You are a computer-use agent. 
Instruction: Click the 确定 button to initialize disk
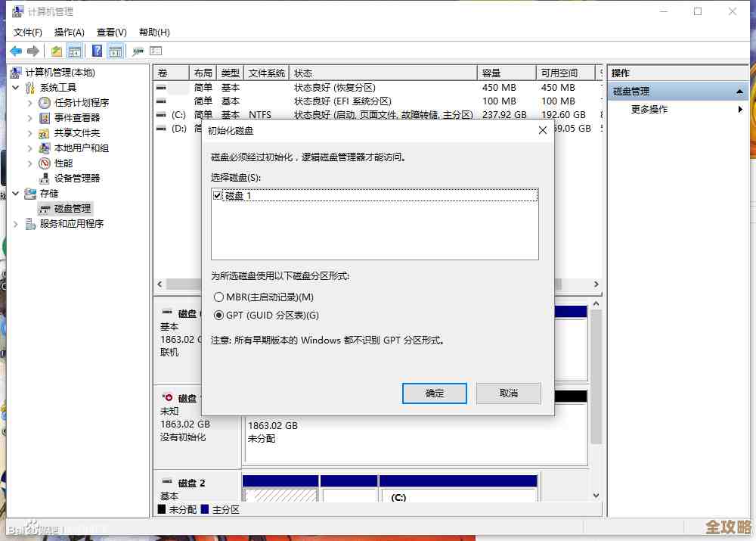point(434,393)
